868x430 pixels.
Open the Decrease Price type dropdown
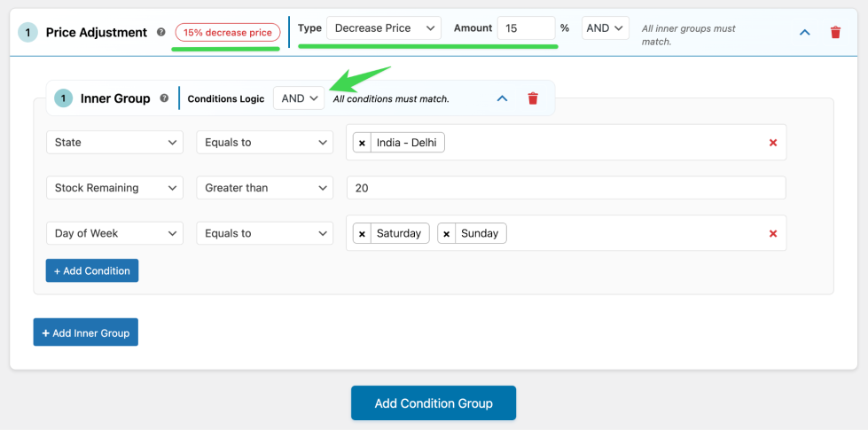tap(384, 28)
